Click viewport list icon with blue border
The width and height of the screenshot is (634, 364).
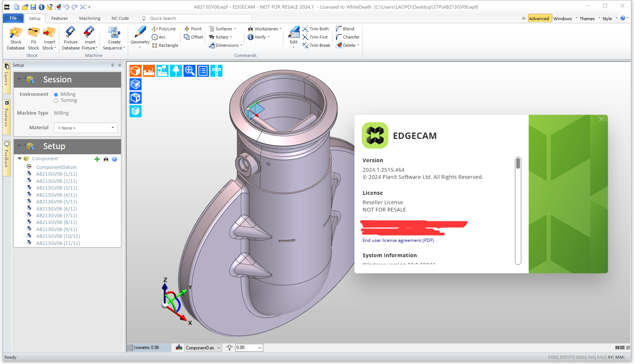tap(203, 71)
